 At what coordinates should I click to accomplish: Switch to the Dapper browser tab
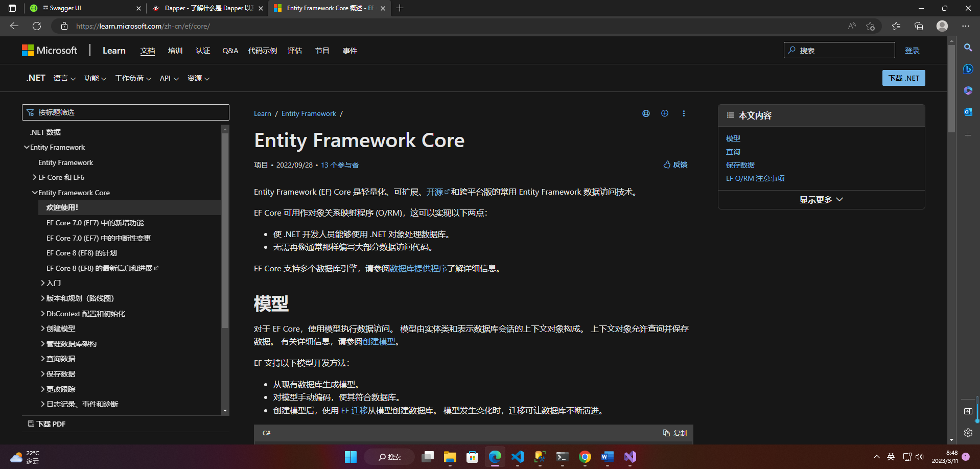pos(207,8)
